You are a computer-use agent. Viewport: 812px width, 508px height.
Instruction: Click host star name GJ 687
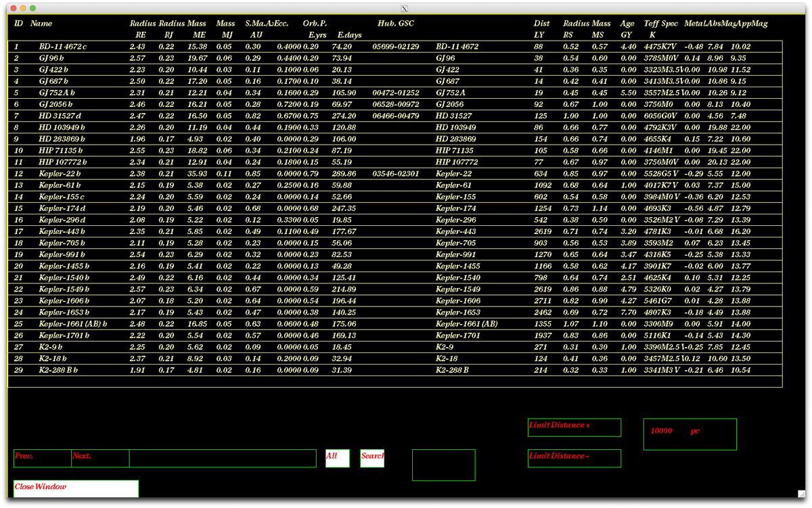447,81
